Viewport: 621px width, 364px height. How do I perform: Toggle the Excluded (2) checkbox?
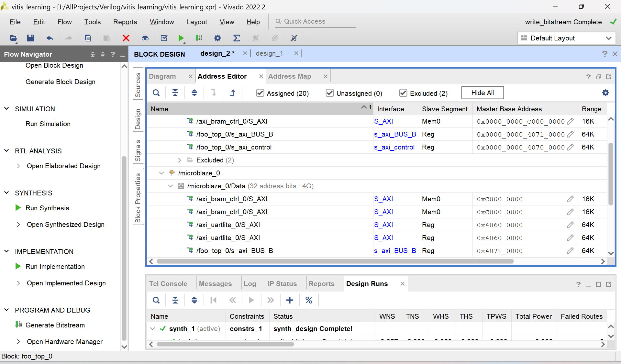click(x=403, y=93)
